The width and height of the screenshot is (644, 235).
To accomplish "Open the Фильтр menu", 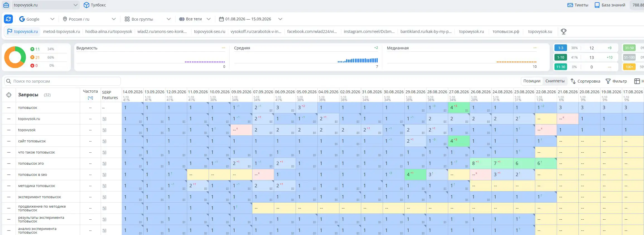I will (x=616, y=81).
